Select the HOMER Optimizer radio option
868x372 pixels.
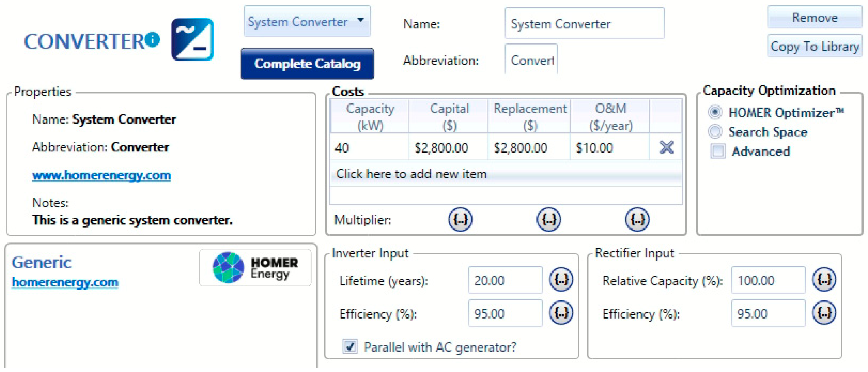715,112
